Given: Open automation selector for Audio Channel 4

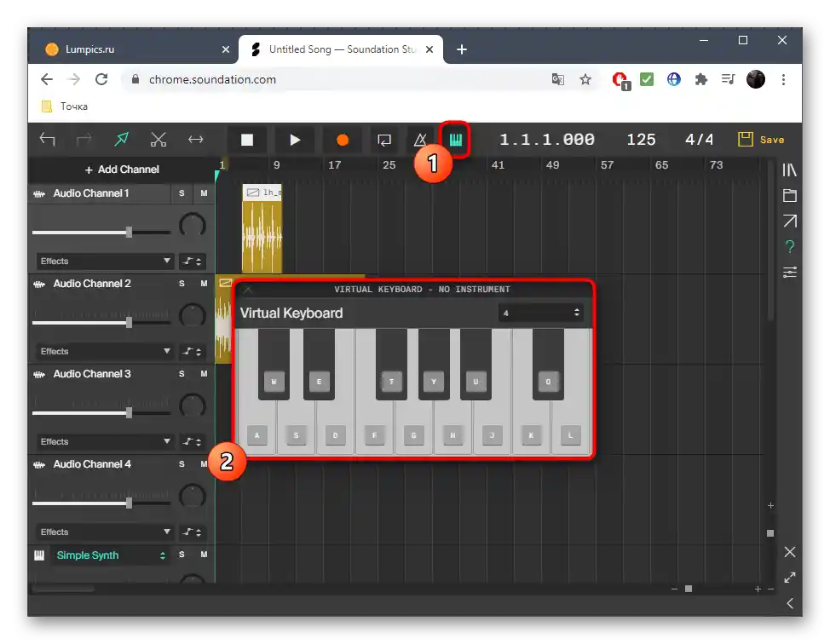Looking at the screenshot, I should [x=192, y=532].
